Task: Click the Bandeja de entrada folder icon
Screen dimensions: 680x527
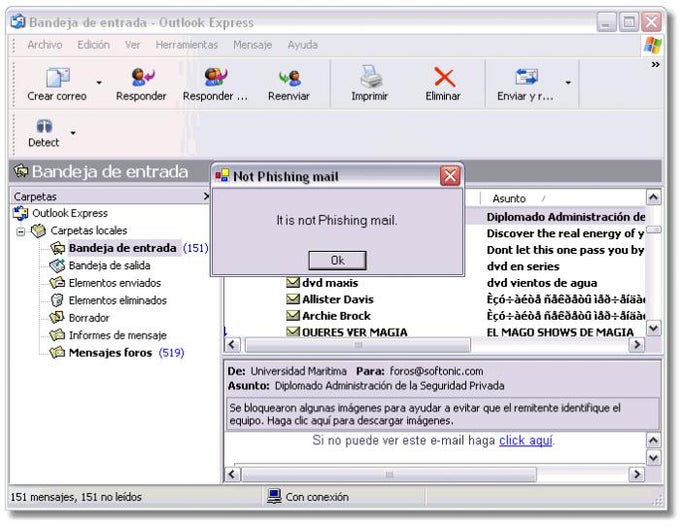Action: click(x=58, y=248)
